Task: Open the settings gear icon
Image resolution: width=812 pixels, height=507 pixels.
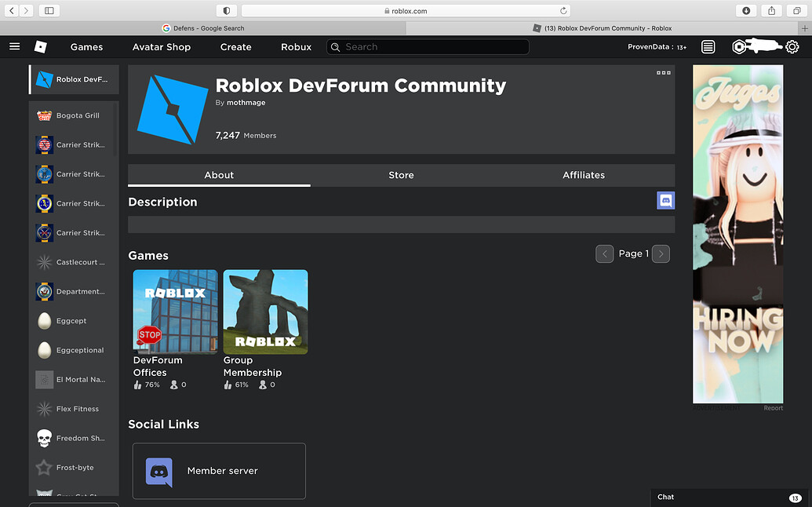Action: pyautogui.click(x=792, y=47)
